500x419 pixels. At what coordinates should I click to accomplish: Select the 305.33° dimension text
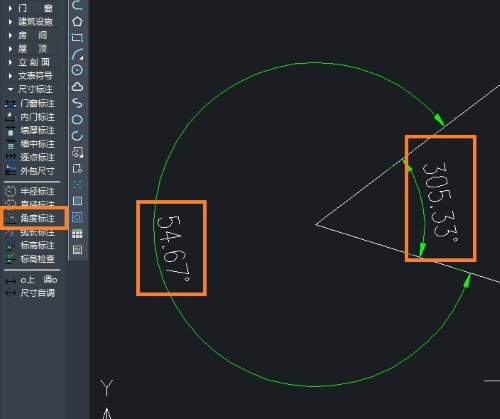(440, 201)
